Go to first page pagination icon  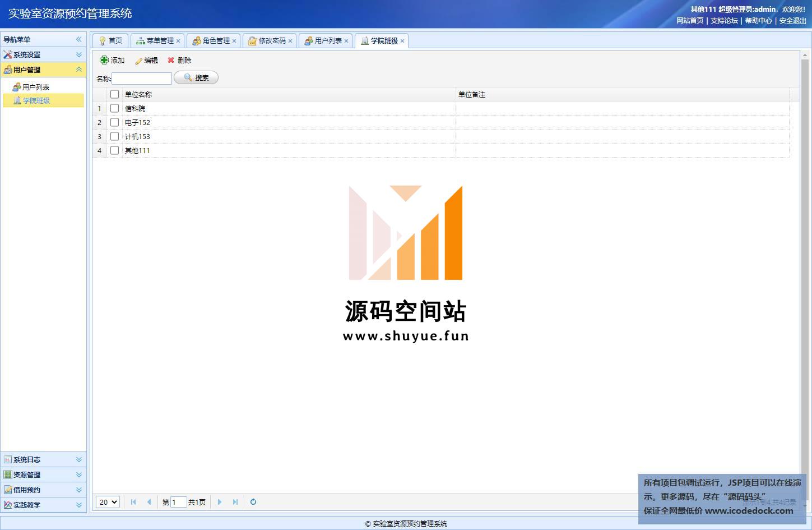click(133, 502)
